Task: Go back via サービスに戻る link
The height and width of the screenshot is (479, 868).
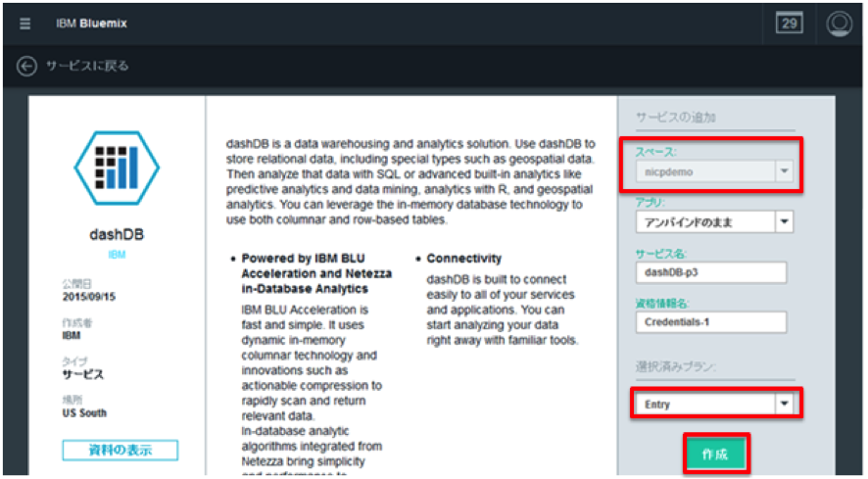Action: pos(86,66)
